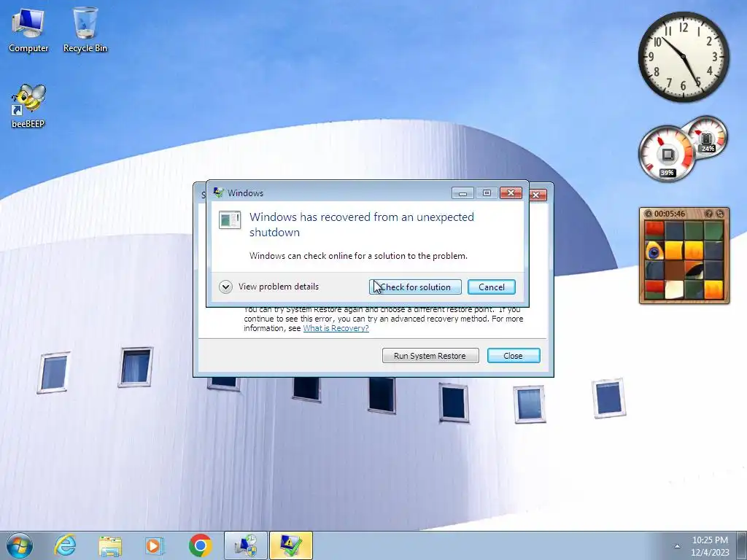The height and width of the screenshot is (560, 747).
Task: Click the memory meter gadget showing 24%
Action: pyautogui.click(x=707, y=136)
